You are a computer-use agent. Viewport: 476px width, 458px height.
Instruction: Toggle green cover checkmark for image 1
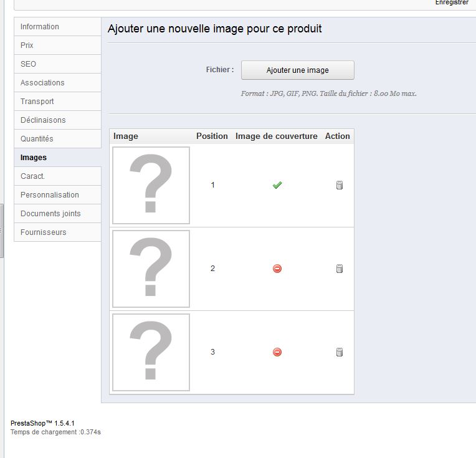pos(277,185)
